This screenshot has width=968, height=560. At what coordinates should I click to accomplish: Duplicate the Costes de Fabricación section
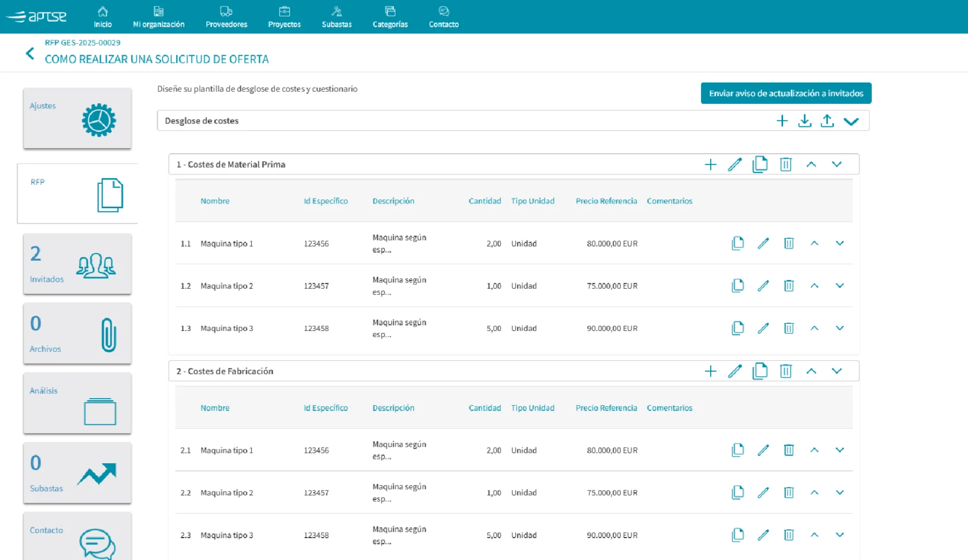click(x=760, y=371)
